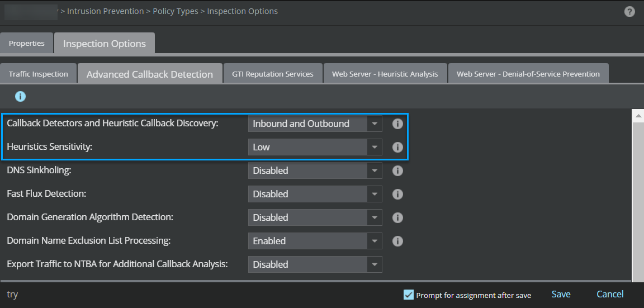This screenshot has height=308, width=644.
Task: Open the GTI Reputation Services tab
Action: tap(273, 74)
